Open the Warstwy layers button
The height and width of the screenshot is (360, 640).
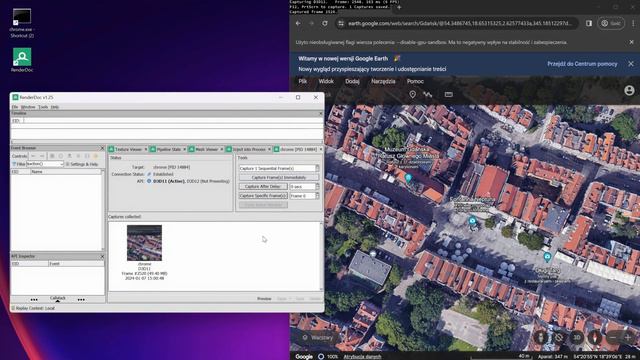pos(318,338)
